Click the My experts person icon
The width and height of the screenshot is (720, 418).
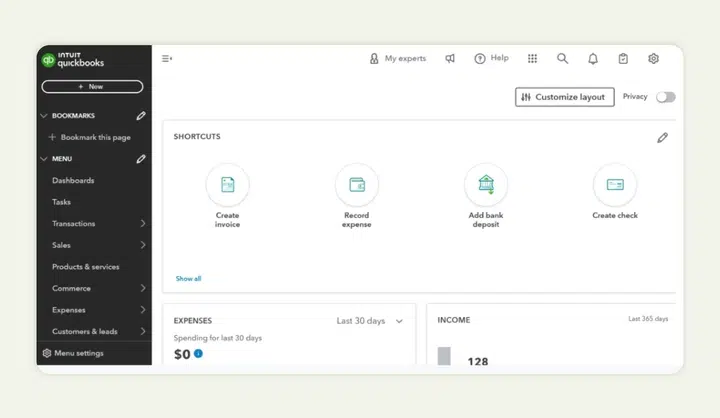[x=374, y=58]
